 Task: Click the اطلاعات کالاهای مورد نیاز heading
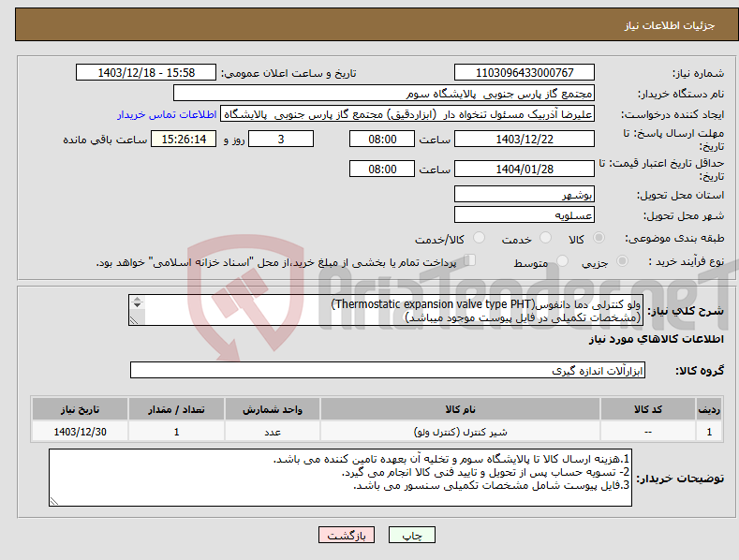point(656,339)
